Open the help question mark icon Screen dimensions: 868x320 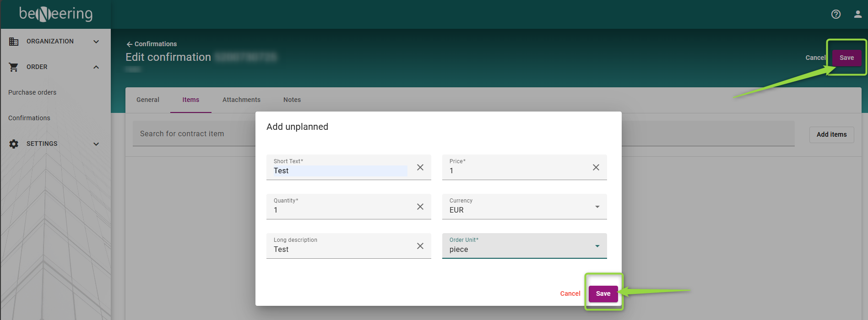pos(836,14)
